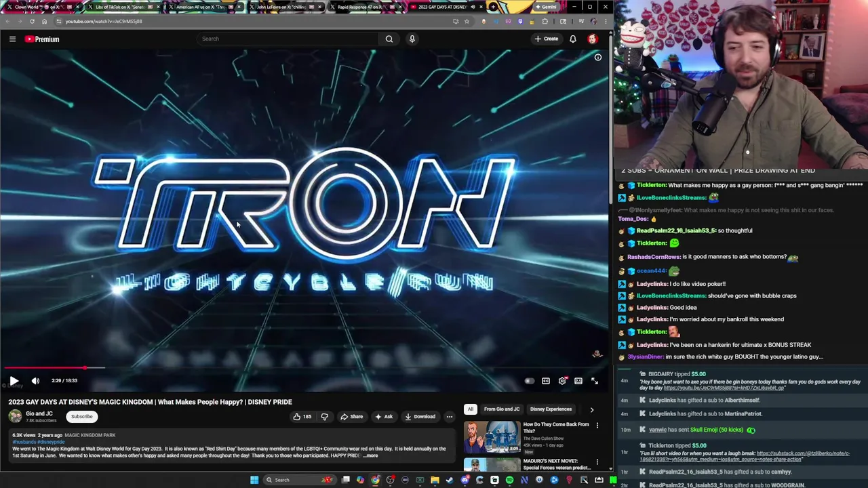Select the All filter chip
This screenshot has height=488, width=868.
[x=471, y=409]
